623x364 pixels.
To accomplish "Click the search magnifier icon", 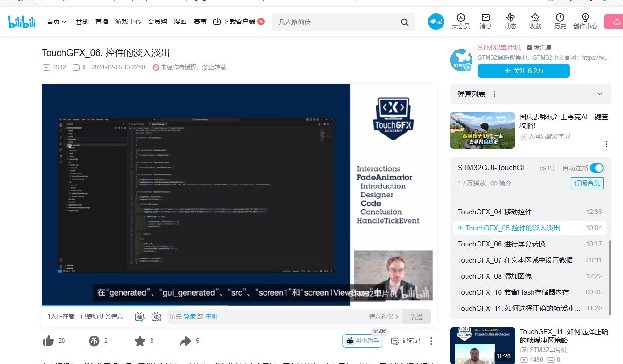I will 404,22.
